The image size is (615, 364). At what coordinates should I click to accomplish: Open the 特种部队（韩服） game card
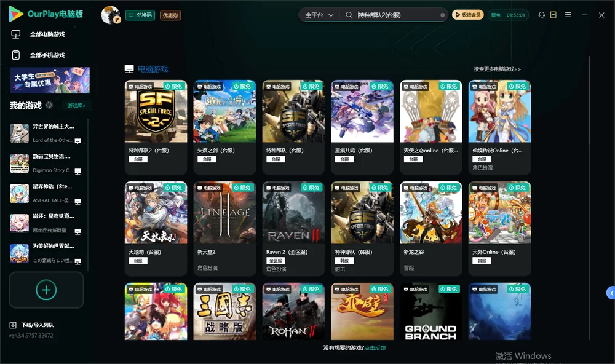[362, 229]
